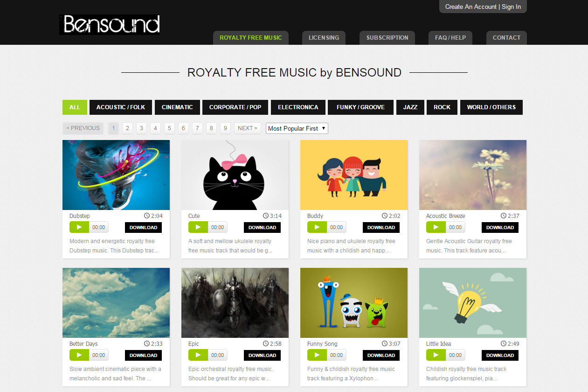Viewport: 588px width, 392px height.
Task: Go to page 2 of results
Action: [127, 128]
